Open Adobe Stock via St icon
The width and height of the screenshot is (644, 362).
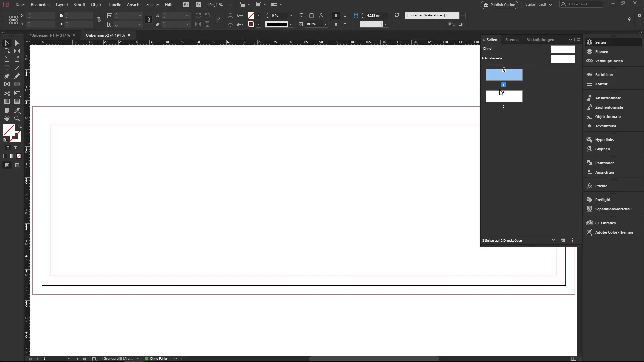pos(198,5)
